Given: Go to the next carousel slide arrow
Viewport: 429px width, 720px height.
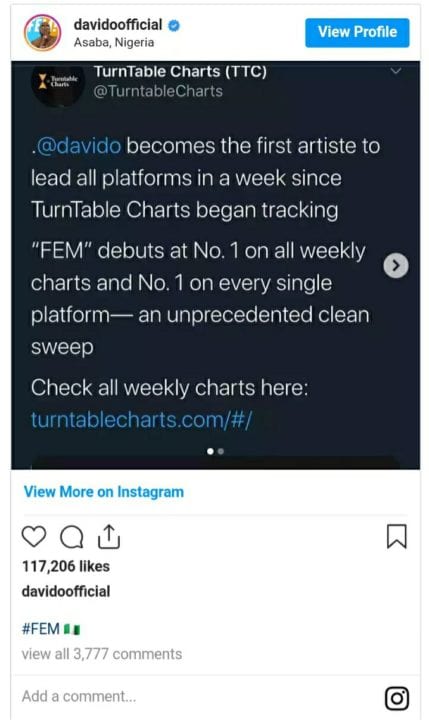Looking at the screenshot, I should pyautogui.click(x=395, y=265).
